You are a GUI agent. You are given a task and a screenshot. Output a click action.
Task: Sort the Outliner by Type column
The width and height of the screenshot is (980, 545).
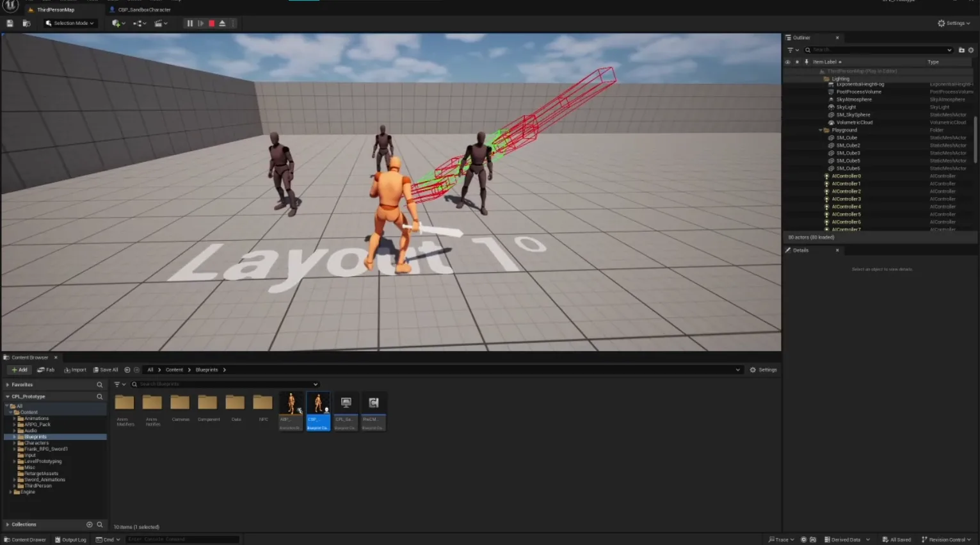(x=933, y=62)
